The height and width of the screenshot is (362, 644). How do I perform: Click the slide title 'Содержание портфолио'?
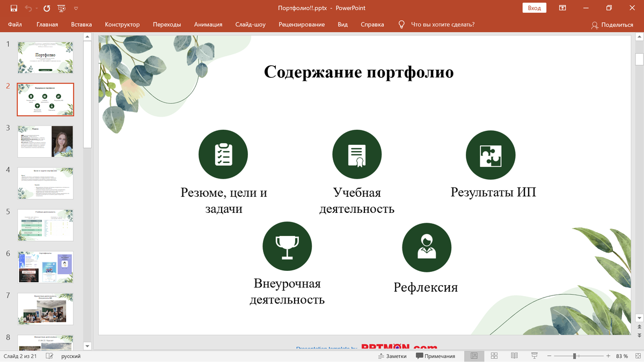[x=358, y=72]
